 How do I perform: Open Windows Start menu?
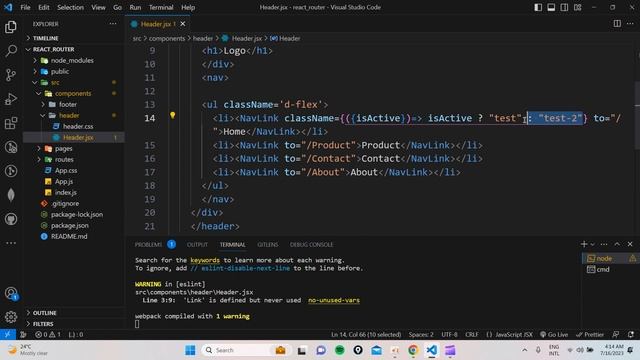pos(190,350)
